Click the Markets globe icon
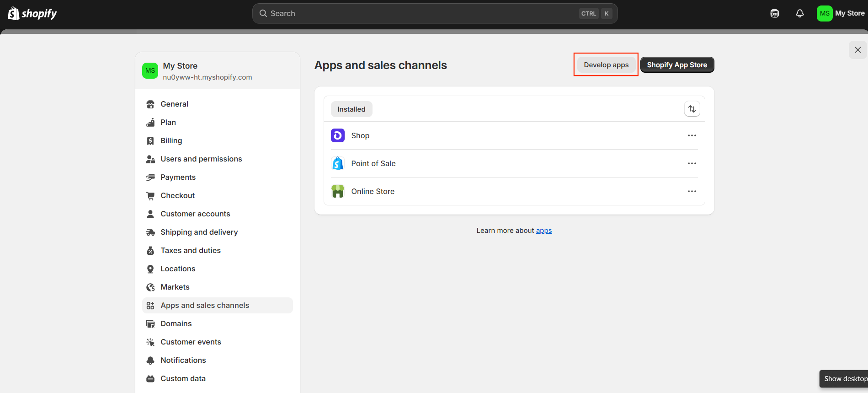868x393 pixels. click(x=150, y=287)
